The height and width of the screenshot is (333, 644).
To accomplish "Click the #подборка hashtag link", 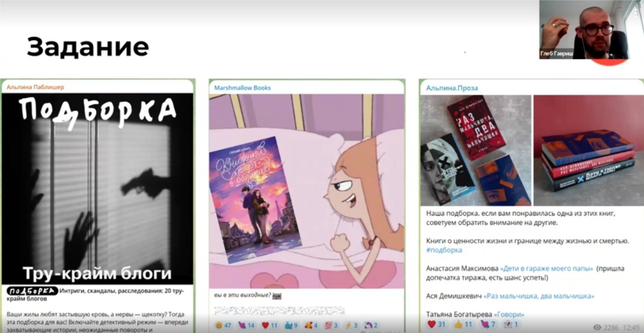I will pyautogui.click(x=444, y=250).
